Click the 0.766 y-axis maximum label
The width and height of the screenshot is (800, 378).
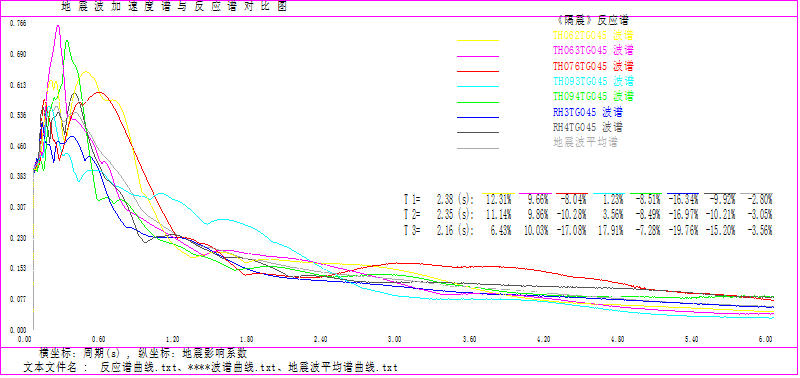pos(18,23)
